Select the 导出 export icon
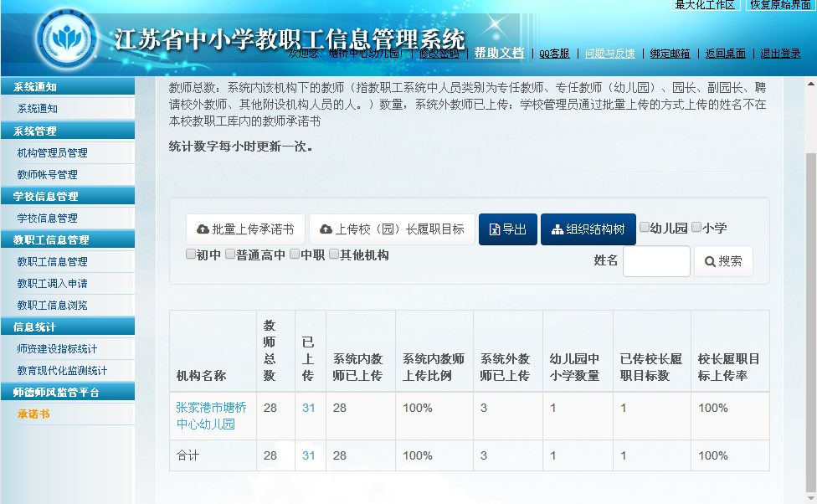Screen dimensions: 817x504 coord(494,229)
